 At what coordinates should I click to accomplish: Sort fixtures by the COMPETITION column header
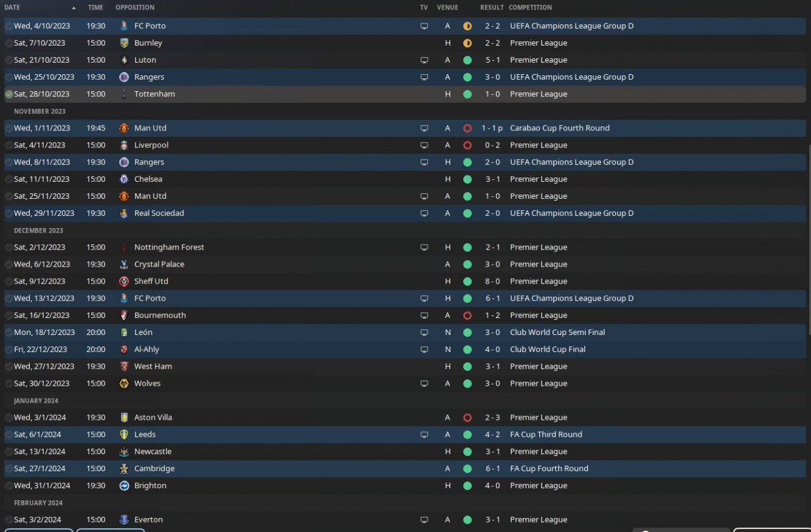[x=530, y=8]
